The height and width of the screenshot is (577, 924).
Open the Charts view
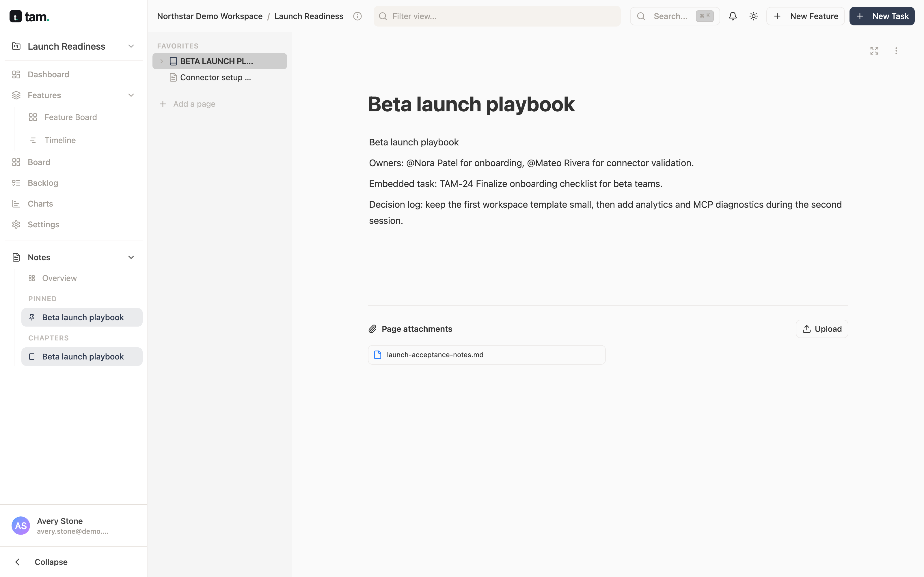tap(40, 204)
